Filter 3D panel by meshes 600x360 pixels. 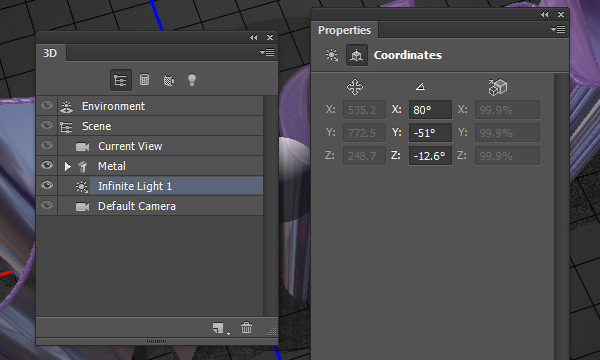144,80
